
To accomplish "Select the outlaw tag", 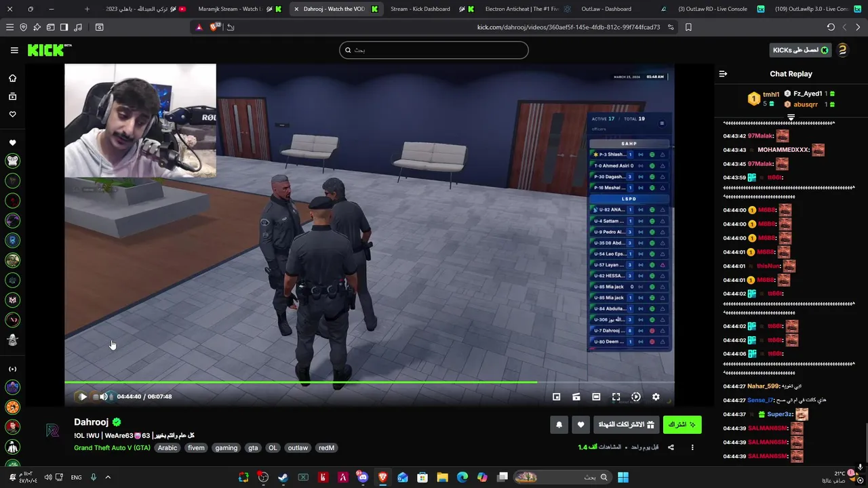I will [x=298, y=448].
